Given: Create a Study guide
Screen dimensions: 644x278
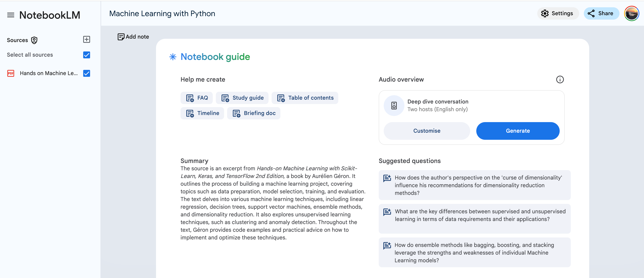Looking at the screenshot, I should point(242,98).
